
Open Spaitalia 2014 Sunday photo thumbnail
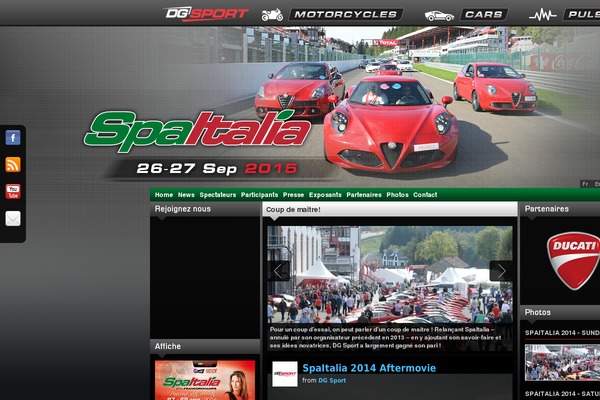coord(562,362)
